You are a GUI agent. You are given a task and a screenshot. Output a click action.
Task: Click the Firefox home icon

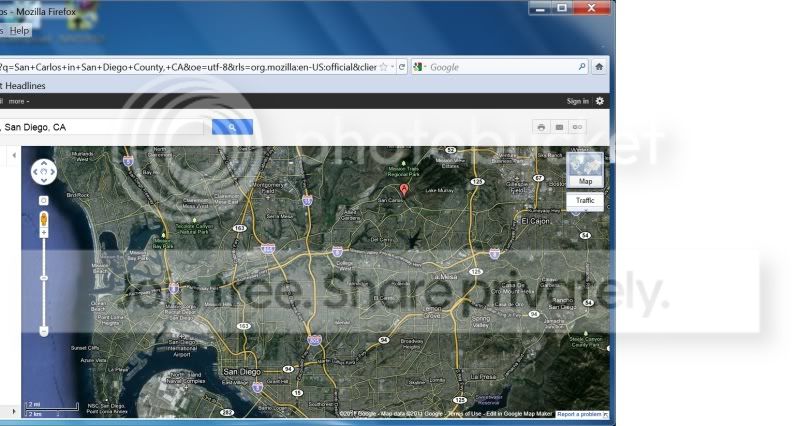600,67
